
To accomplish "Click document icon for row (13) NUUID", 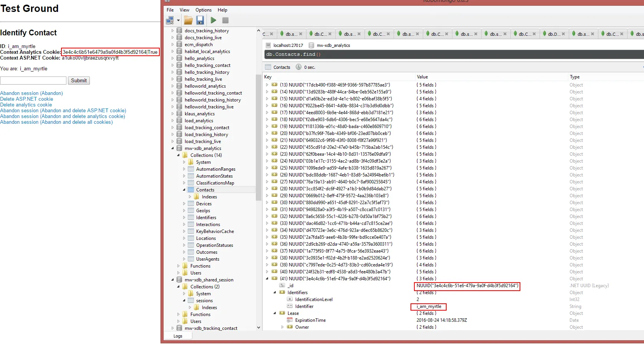I will point(275,85).
